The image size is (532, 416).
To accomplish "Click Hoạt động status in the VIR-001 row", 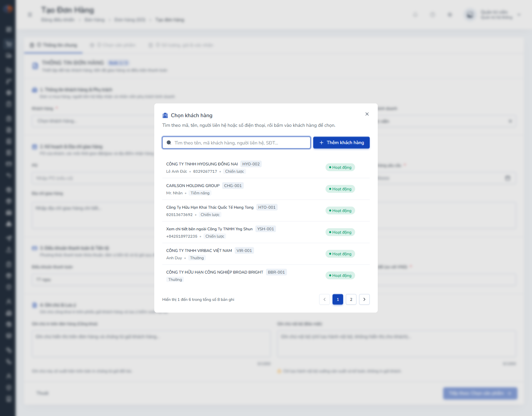I will (x=340, y=254).
